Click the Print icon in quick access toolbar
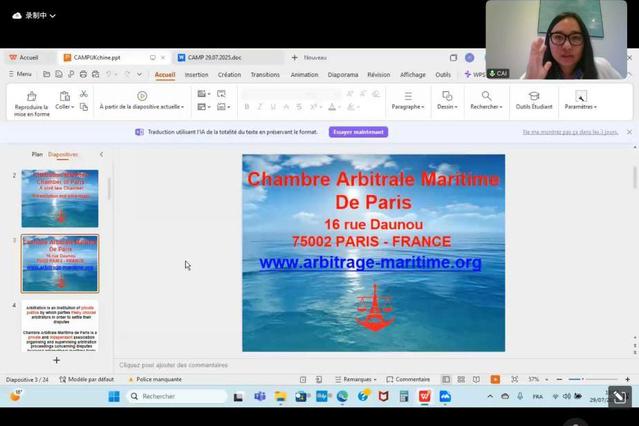 (83, 74)
